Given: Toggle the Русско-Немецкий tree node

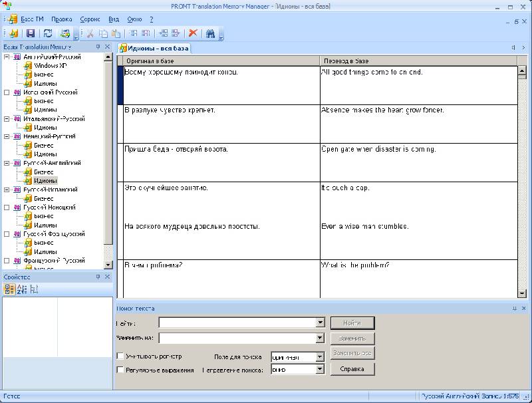Looking at the screenshot, I should pos(7,207).
